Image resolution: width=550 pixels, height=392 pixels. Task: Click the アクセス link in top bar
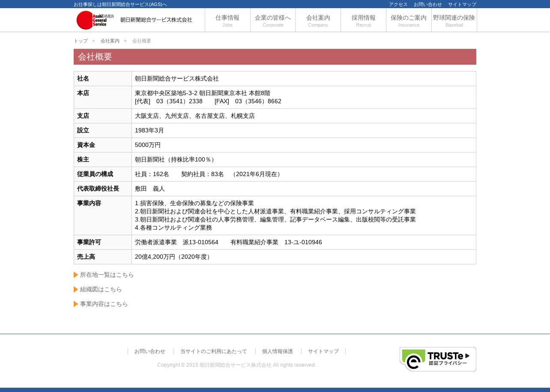(x=398, y=4)
